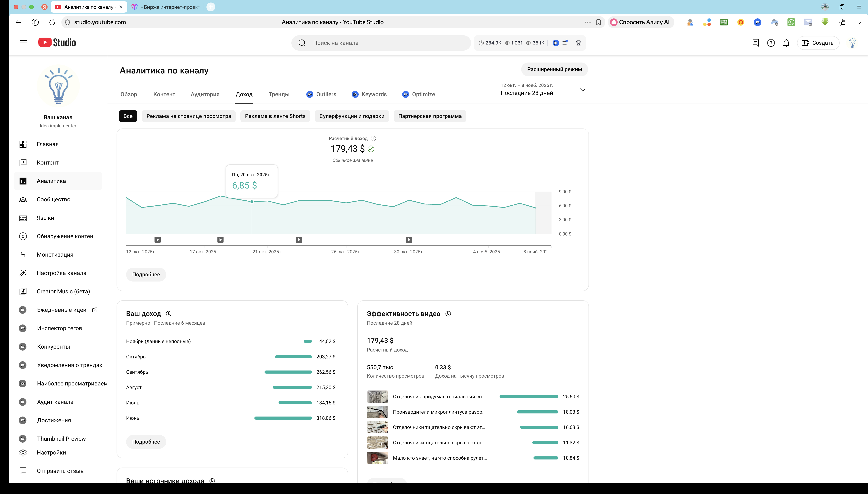868x494 pixels.
Task: Click the trophy icon in vidIQ bar
Action: coord(578,43)
